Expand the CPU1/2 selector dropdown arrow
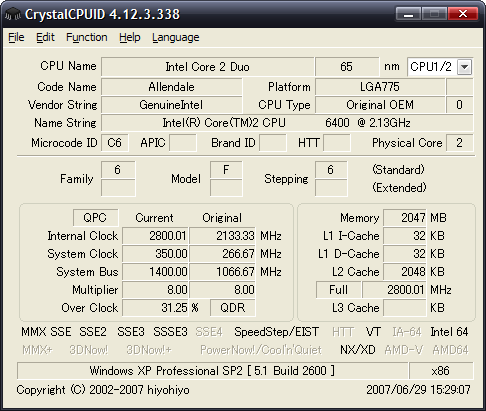Screen dimensions: 486x411 click(x=464, y=67)
